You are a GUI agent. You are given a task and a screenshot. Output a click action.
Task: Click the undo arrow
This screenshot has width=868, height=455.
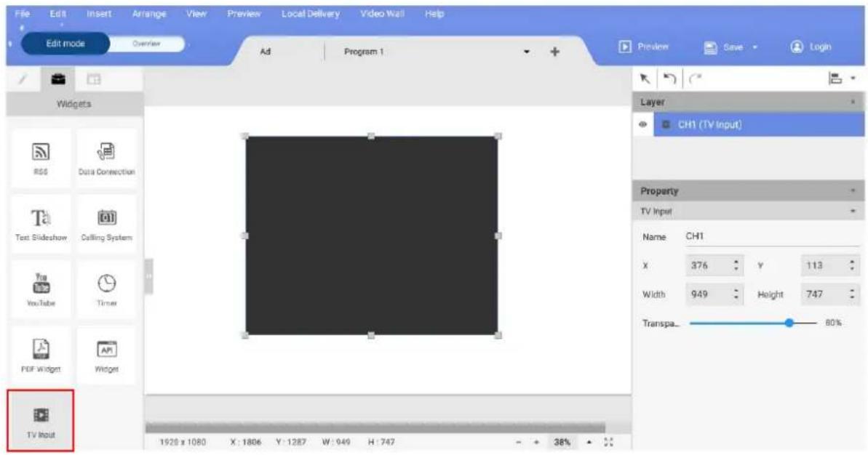click(670, 79)
